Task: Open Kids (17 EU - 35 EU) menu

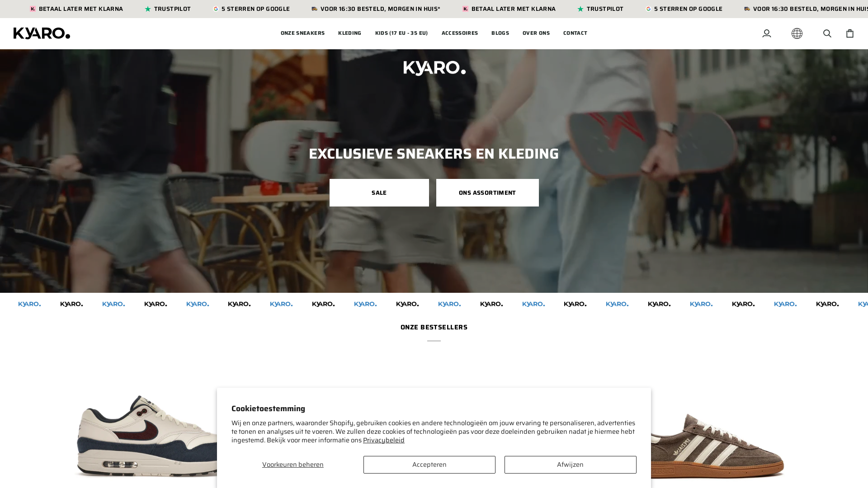Action: [401, 33]
